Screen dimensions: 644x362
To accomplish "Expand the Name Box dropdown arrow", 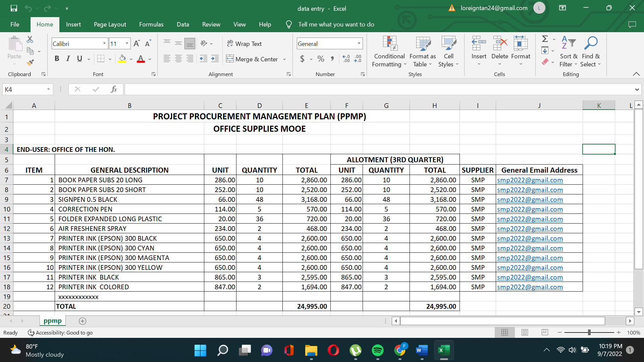I will pyautogui.click(x=48, y=89).
